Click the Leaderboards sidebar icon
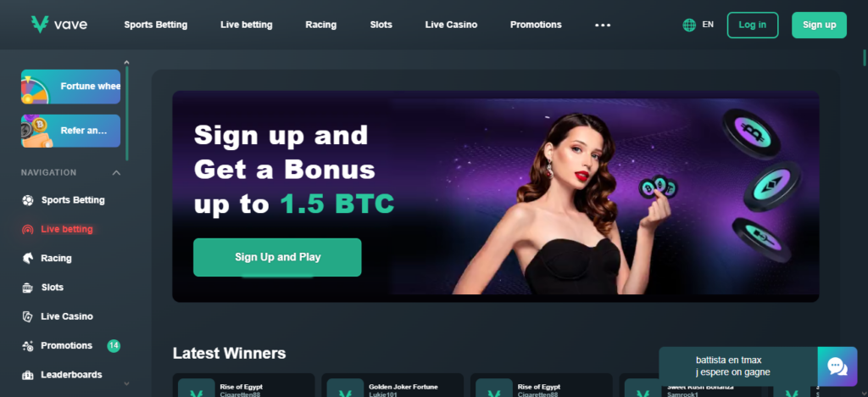Screen dimensions: 868x397 [x=28, y=375]
